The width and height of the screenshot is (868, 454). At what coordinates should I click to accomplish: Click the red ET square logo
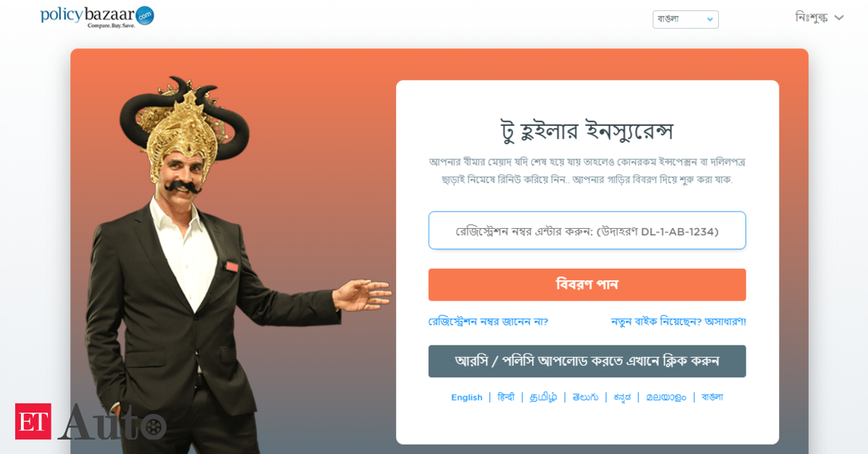pos(33,421)
